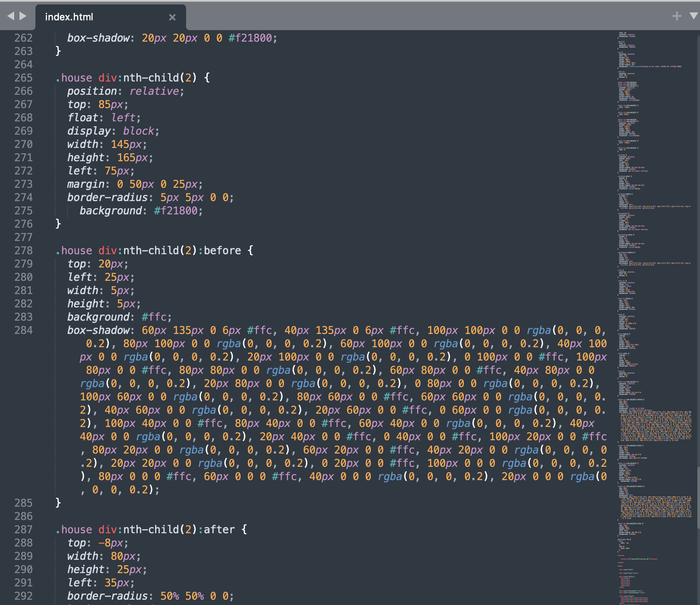The image size is (700, 605).
Task: Click closing brace on line 263
Action: click(58, 51)
